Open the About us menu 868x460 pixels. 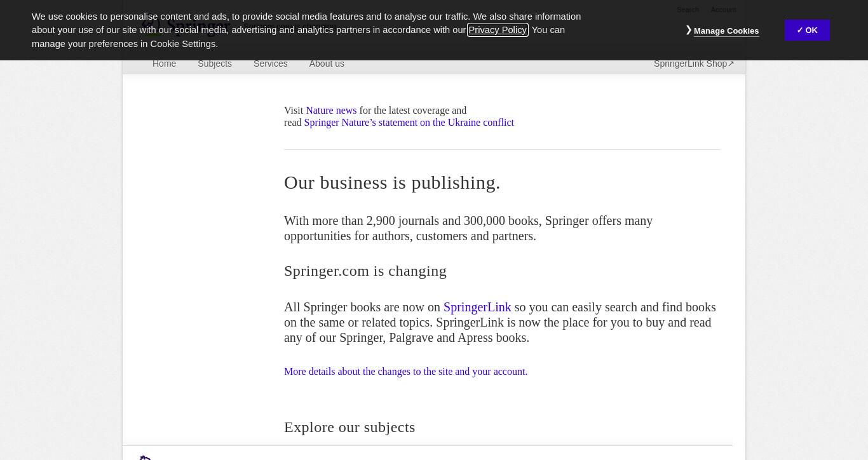327,64
